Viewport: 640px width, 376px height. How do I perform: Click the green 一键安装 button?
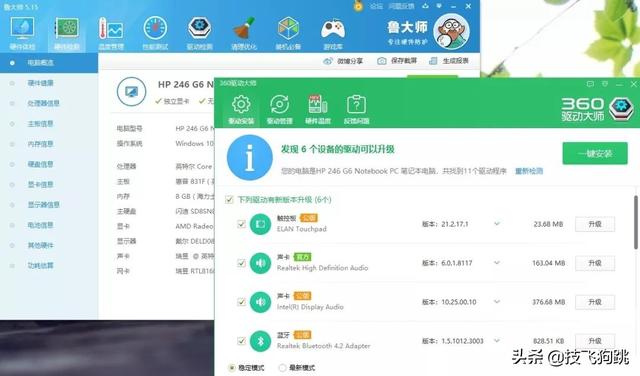point(595,154)
